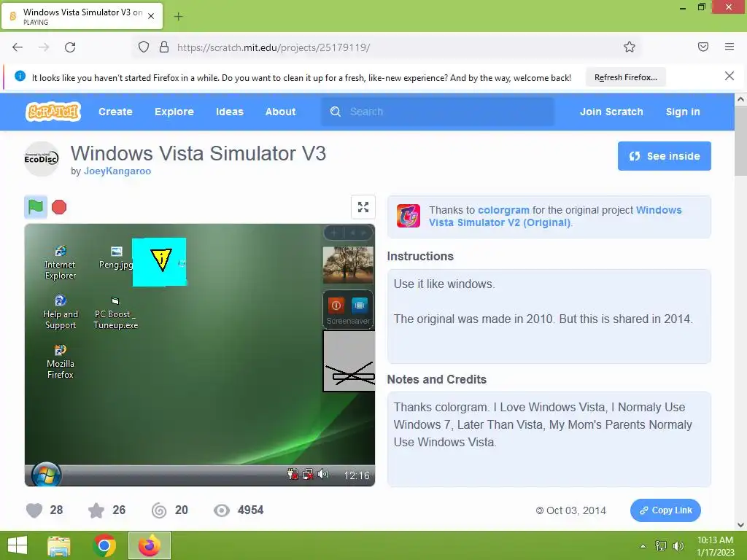Screen dimensions: 747x560
Task: Click the simulated power plug tray icon
Action: tap(293, 474)
